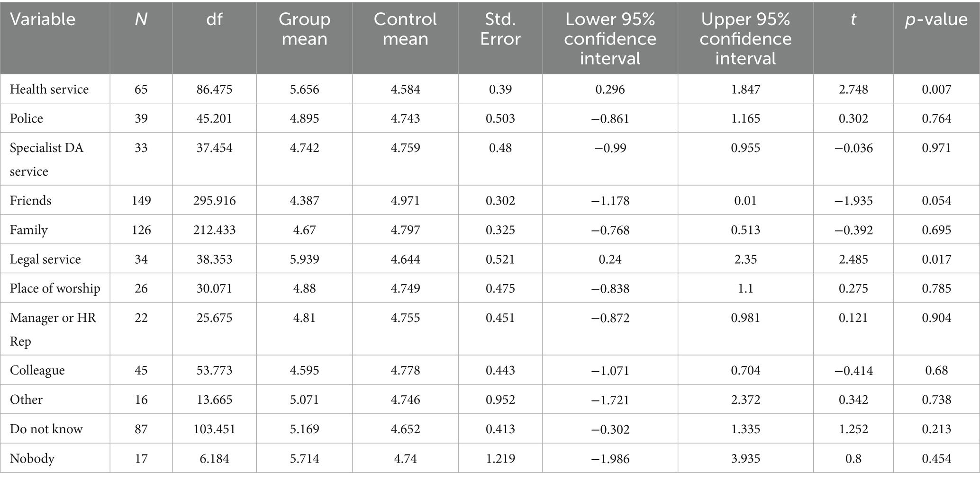Click the Group mean column header
This screenshot has height=481, width=980.
[x=304, y=29]
